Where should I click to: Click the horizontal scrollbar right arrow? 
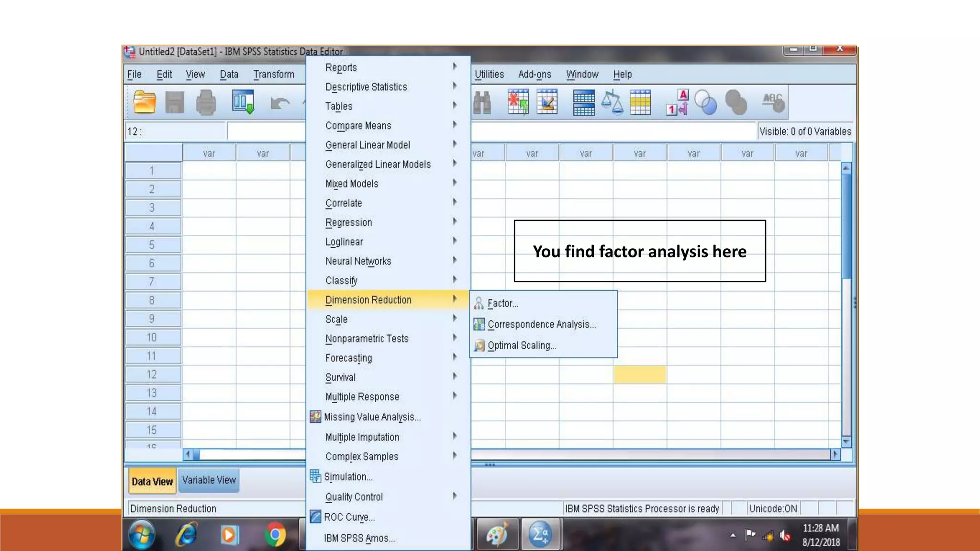(x=835, y=454)
